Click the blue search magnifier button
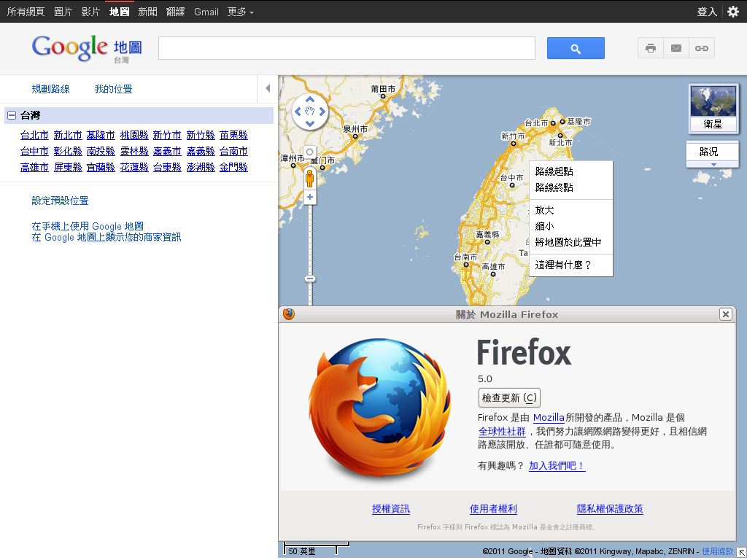 click(x=576, y=48)
